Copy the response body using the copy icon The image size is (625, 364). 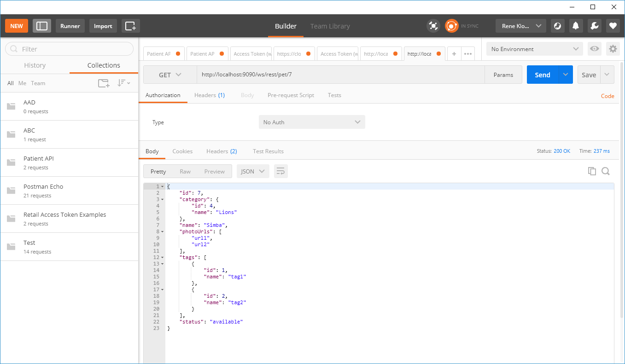point(592,171)
